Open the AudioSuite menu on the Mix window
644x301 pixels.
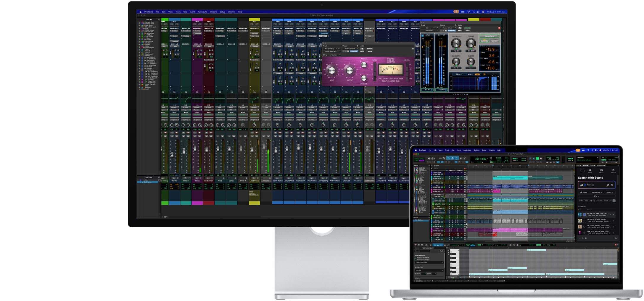point(202,12)
